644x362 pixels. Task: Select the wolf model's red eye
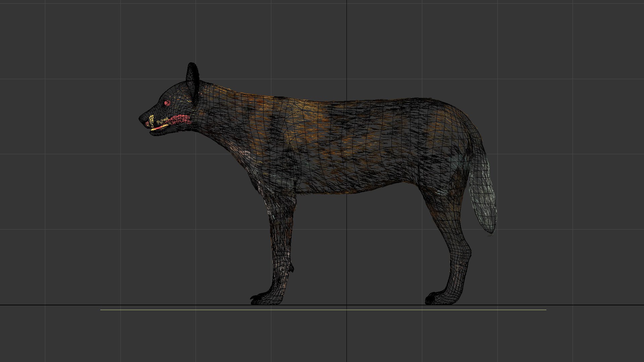(167, 103)
